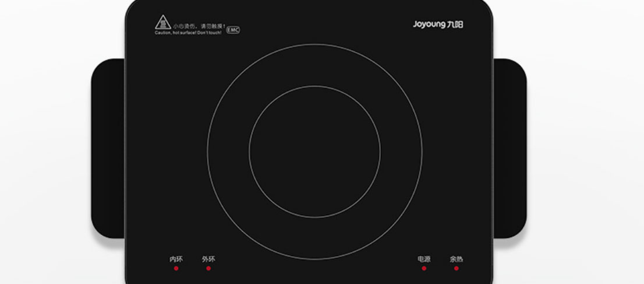Click the right side handle of the cooktop
The width and height of the screenshot is (644, 284).
click(x=509, y=148)
